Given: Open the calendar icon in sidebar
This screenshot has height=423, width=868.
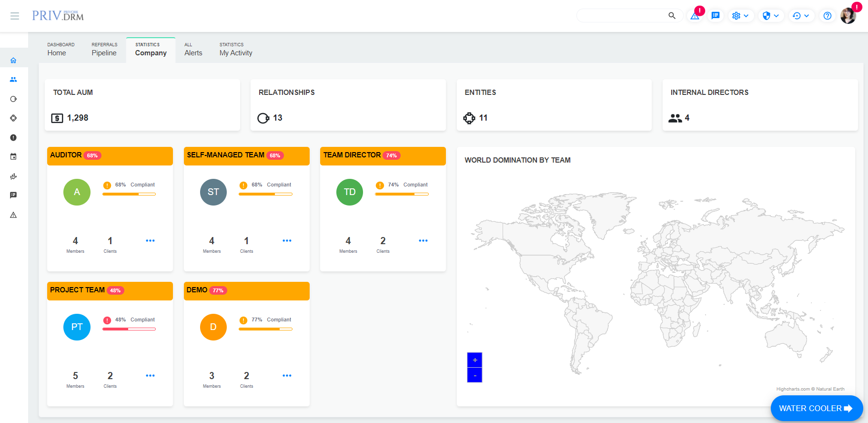Looking at the screenshot, I should coord(13,157).
